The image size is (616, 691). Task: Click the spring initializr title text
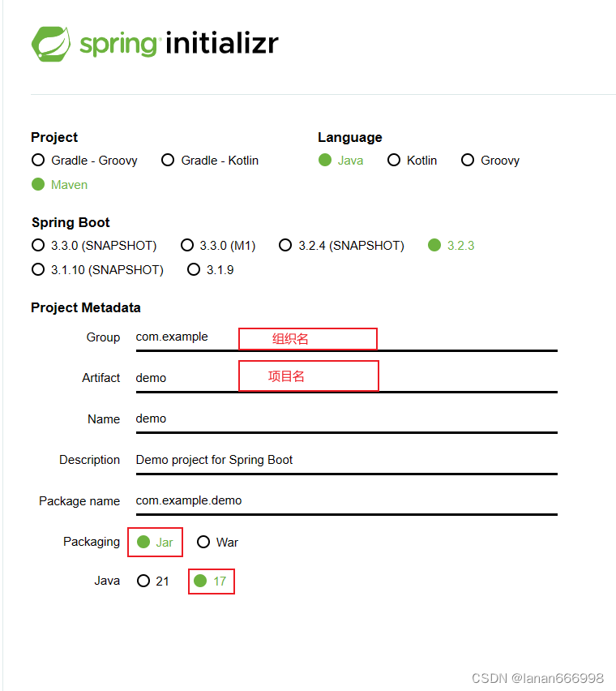[x=179, y=44]
